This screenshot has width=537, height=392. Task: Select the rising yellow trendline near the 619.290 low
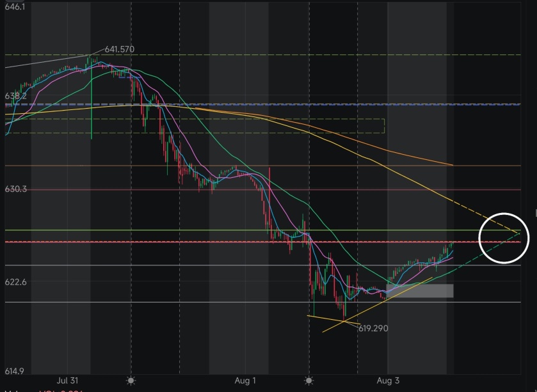tap(377, 304)
